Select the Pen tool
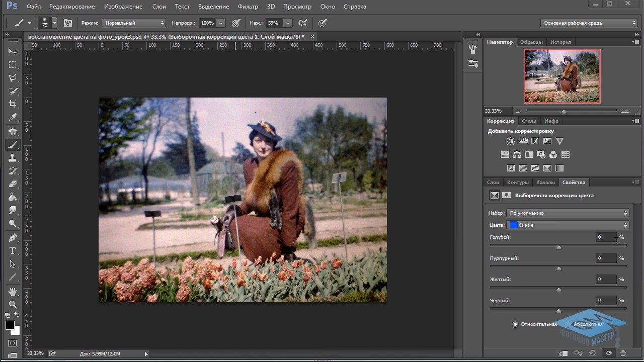This screenshot has height=362, width=644. click(x=13, y=237)
